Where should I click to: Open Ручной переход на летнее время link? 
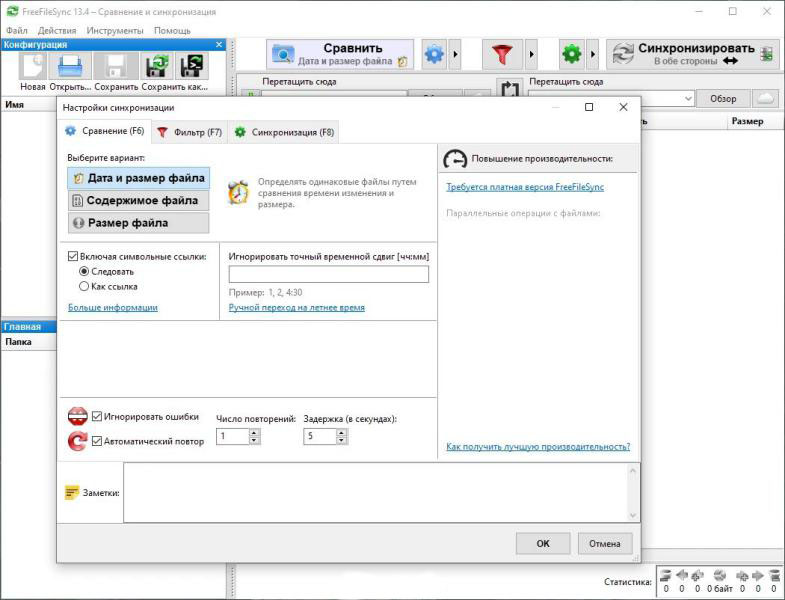(296, 308)
